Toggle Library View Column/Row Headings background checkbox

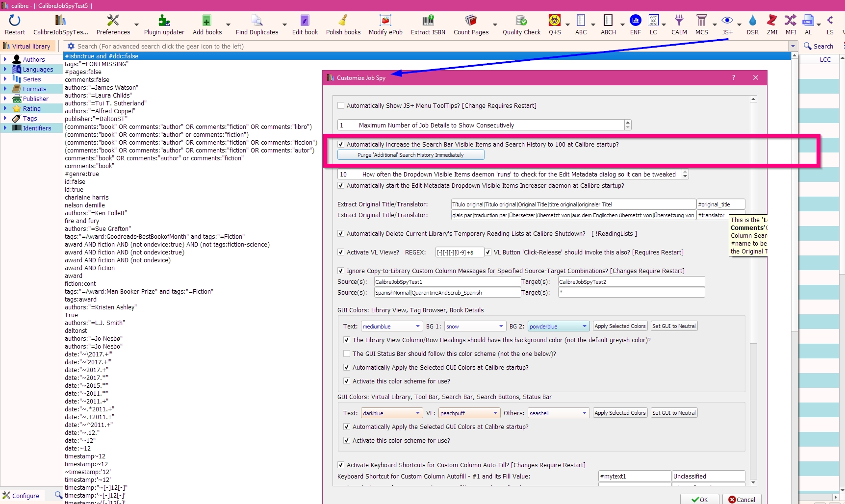tap(347, 340)
